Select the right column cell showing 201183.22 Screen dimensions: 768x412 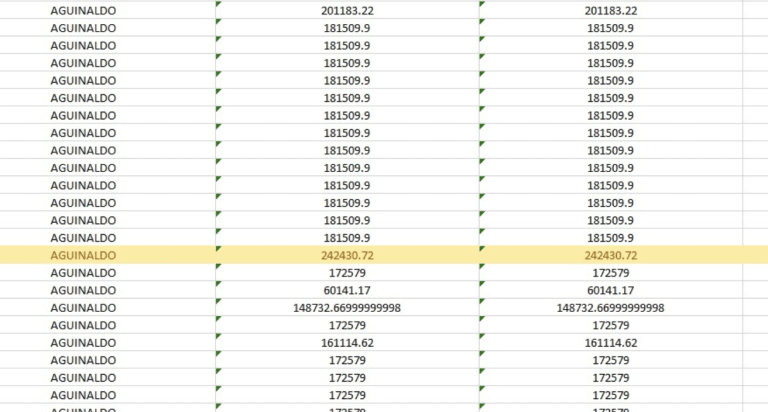pos(610,10)
